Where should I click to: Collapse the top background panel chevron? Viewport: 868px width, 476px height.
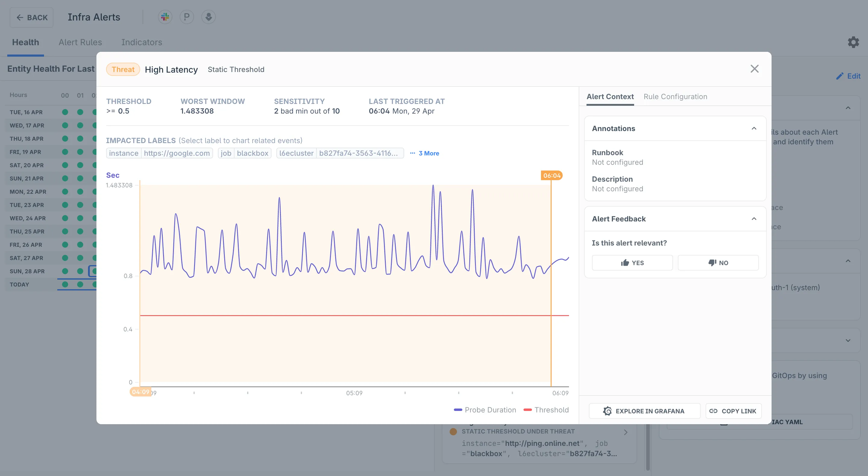tap(848, 108)
